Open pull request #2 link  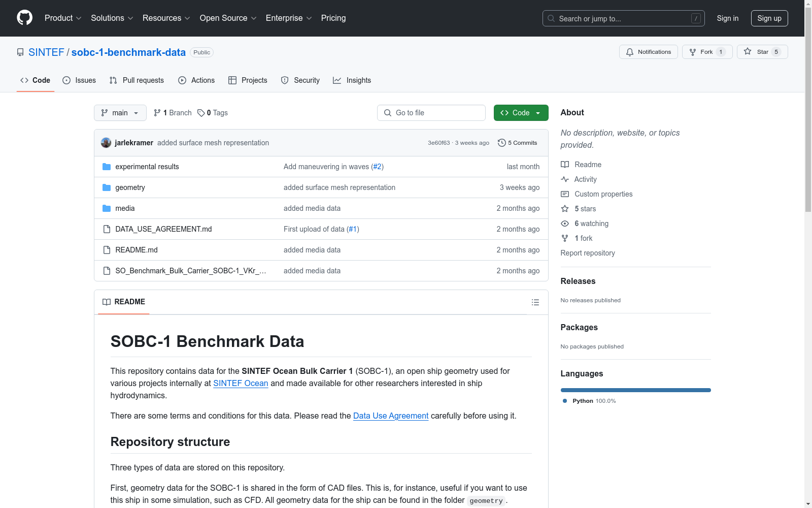pos(377,167)
